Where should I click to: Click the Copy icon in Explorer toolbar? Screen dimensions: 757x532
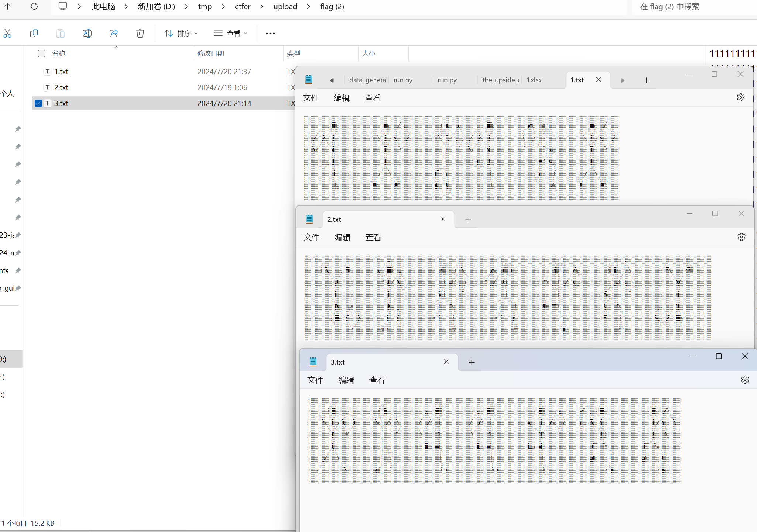click(34, 33)
